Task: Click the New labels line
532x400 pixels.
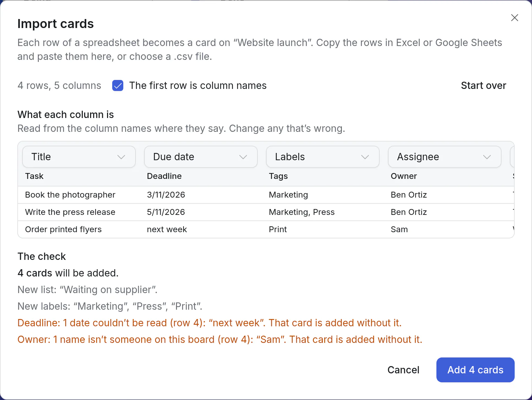Action: pos(110,306)
